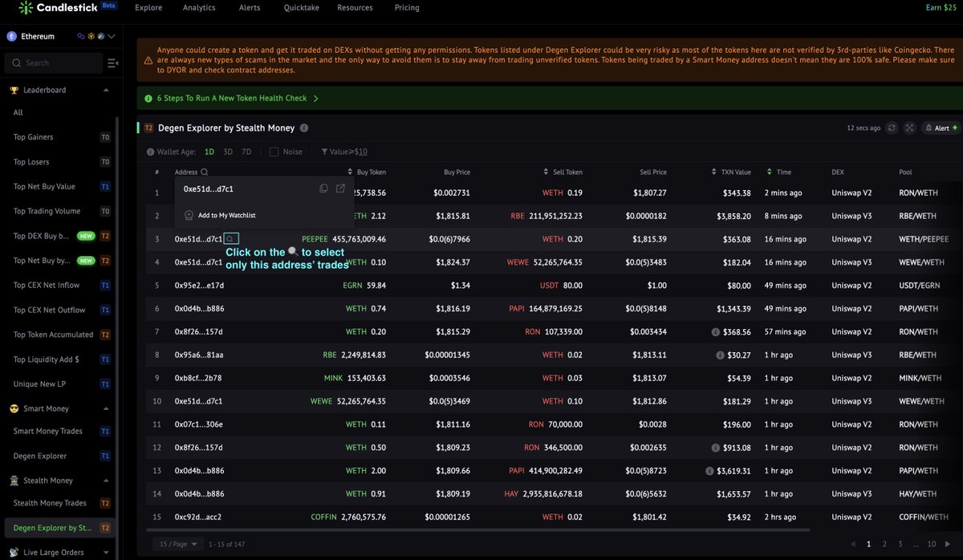Open the Analytics menu
This screenshot has width=963, height=560.
click(x=199, y=8)
